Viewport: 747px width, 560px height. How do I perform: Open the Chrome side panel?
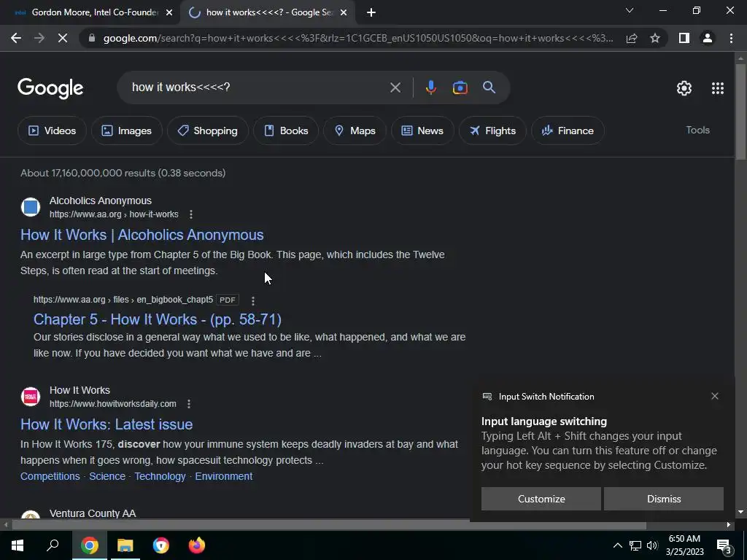click(684, 38)
